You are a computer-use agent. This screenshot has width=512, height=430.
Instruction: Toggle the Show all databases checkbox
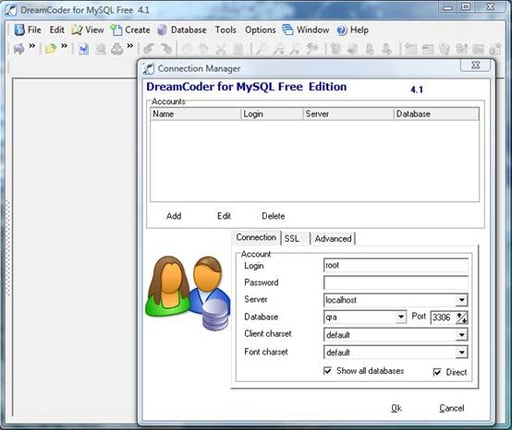[328, 371]
